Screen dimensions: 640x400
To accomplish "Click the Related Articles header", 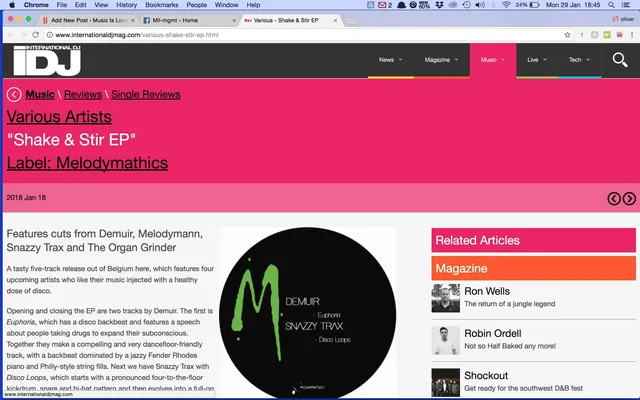I will pos(533,240).
